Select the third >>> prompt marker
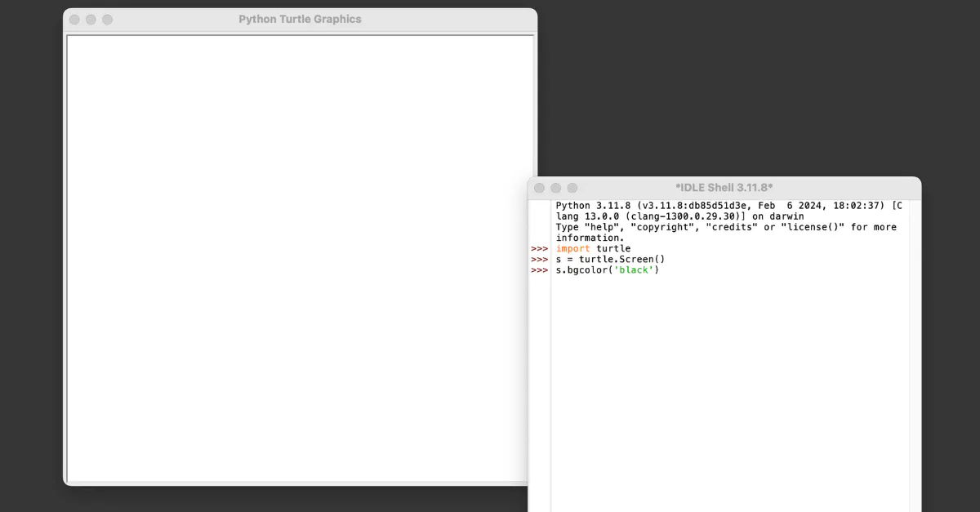Screen dimensions: 980x512 click(x=539, y=270)
